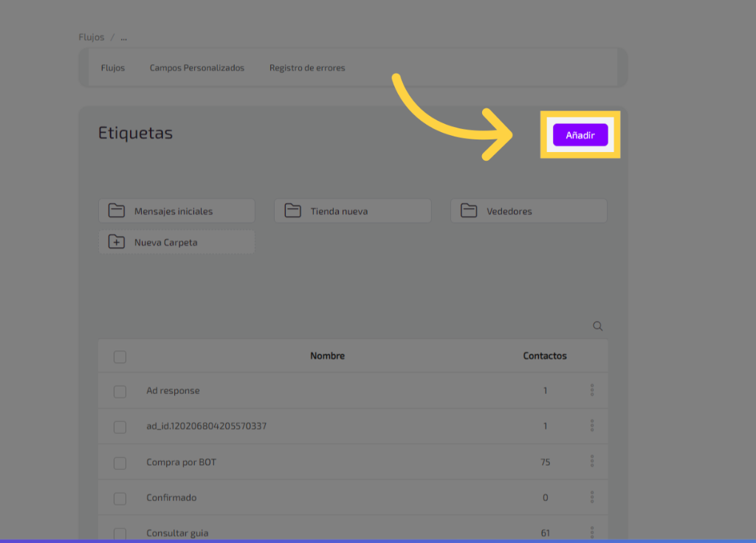Viewport: 756px width, 543px height.
Task: Open three-dot menu for Compra por BOT
Action: [x=592, y=461]
